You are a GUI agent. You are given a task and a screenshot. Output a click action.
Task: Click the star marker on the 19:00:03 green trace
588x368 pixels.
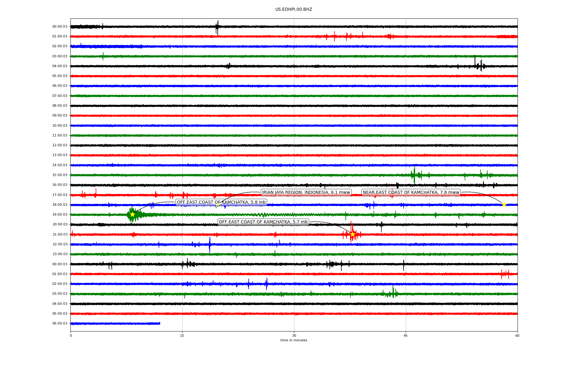[x=132, y=214]
